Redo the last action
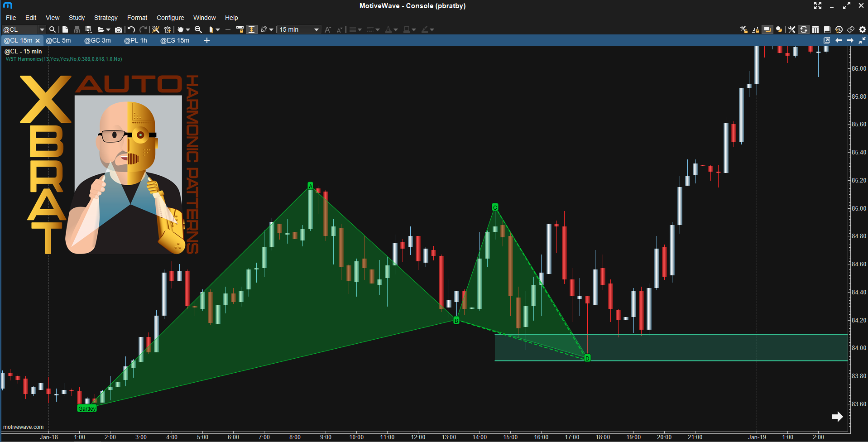Image resolution: width=868 pixels, height=442 pixels. point(143,29)
